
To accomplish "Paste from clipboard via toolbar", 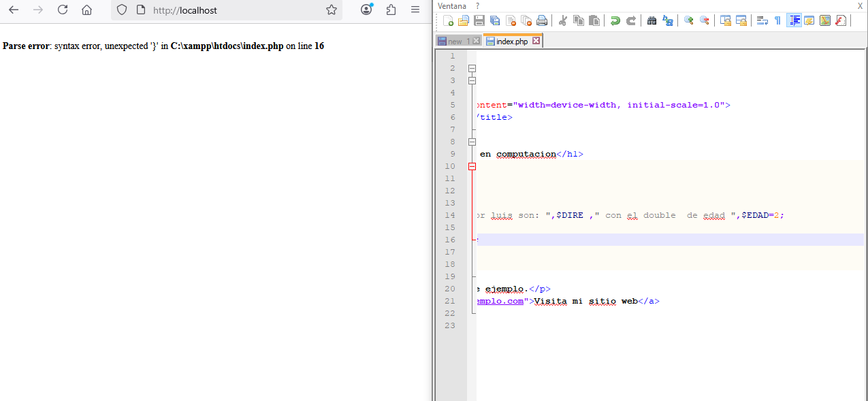I will pos(594,20).
